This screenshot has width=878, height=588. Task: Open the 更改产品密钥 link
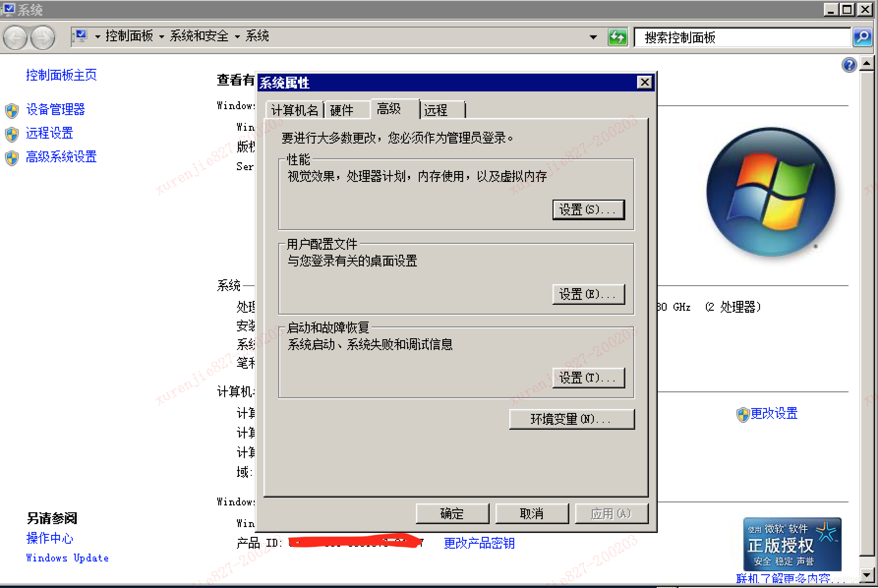click(478, 542)
